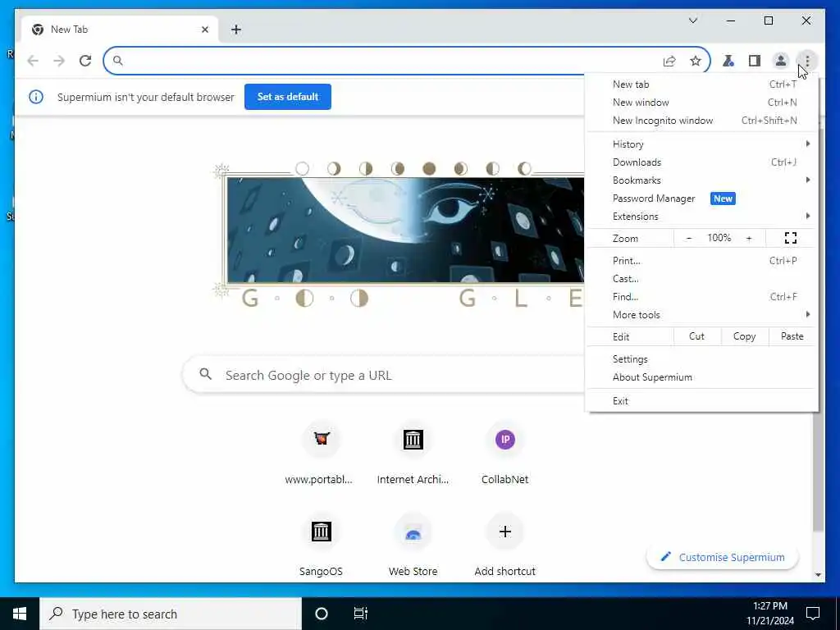
Task: Open a new tab with the plus button
Action: pos(236,30)
